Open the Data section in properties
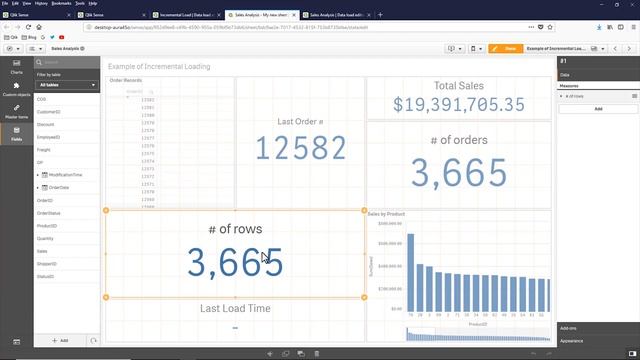Viewport: 640px width, 360px height. 598,75
